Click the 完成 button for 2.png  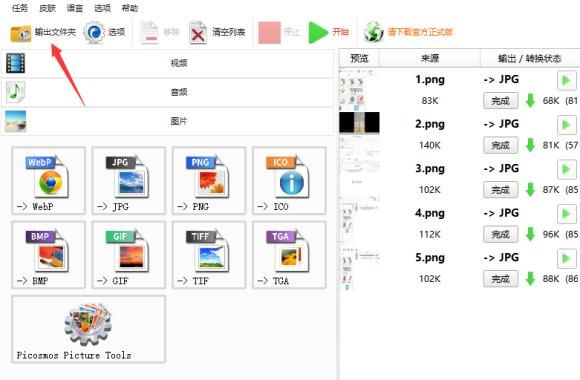(500, 145)
